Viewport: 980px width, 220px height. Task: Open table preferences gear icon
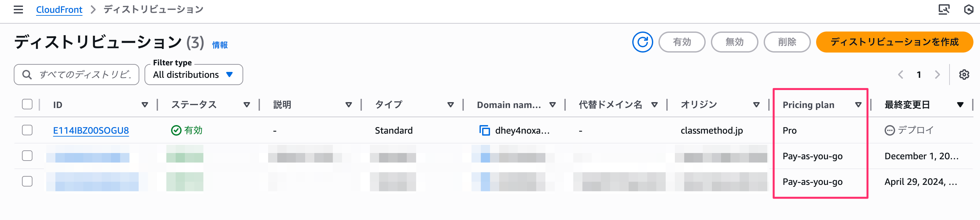pos(964,75)
